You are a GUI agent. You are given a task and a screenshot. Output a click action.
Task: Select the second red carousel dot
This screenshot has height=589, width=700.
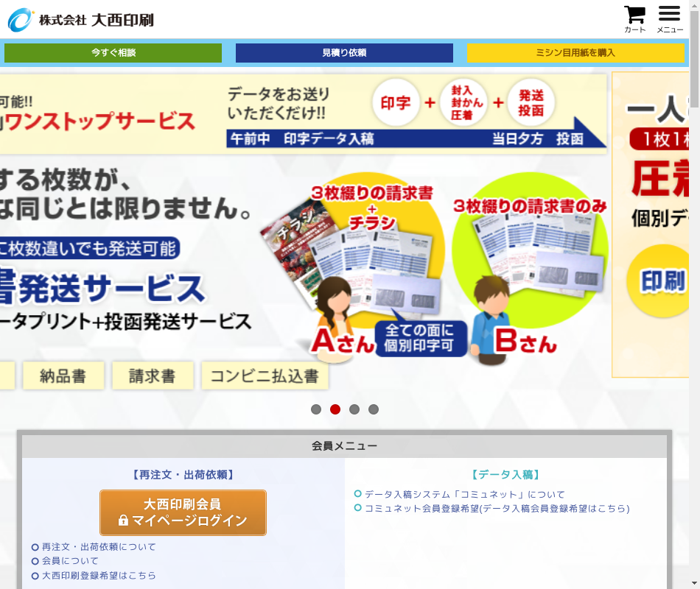click(335, 409)
